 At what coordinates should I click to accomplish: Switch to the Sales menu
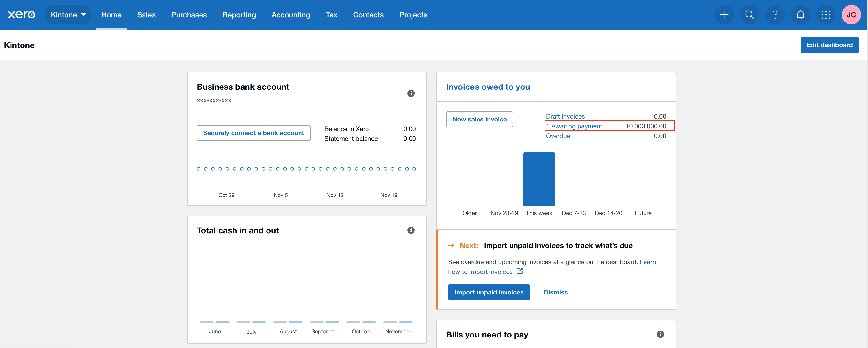pyautogui.click(x=146, y=14)
